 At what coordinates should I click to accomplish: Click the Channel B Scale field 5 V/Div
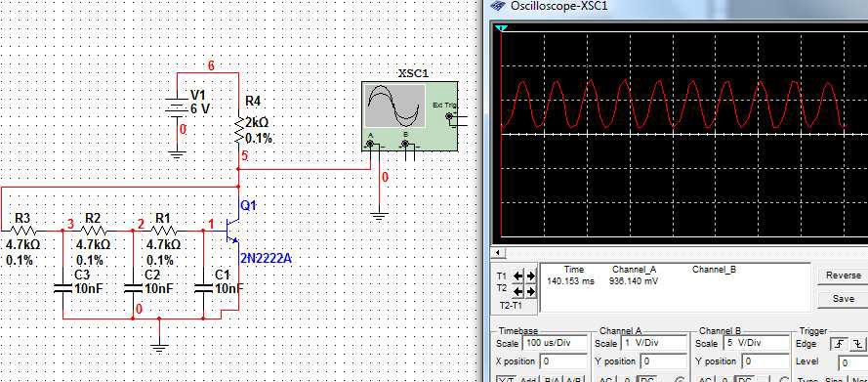(756, 343)
